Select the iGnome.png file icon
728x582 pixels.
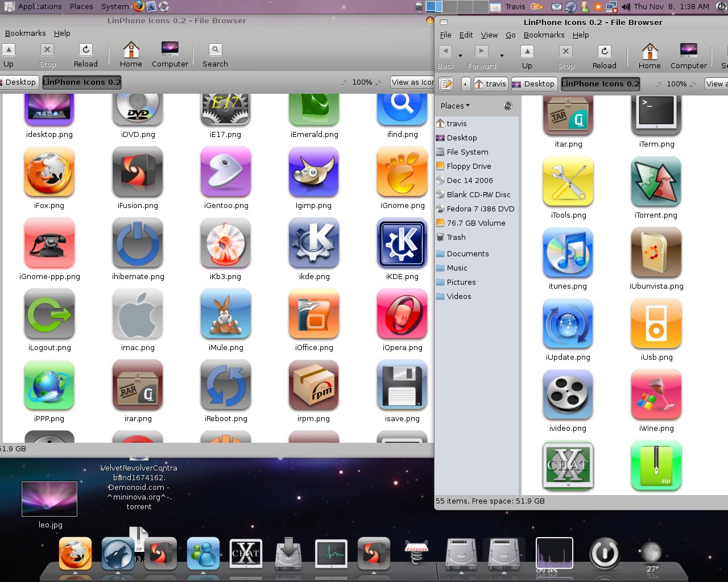pyautogui.click(x=402, y=172)
